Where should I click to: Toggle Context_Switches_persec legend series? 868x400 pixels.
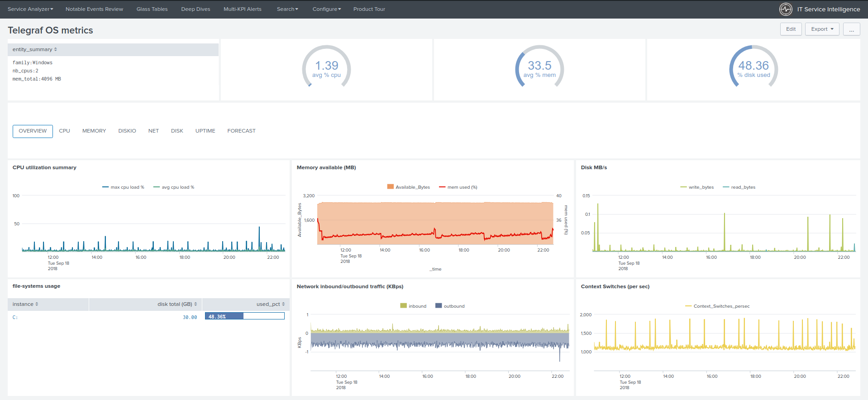[717, 306]
